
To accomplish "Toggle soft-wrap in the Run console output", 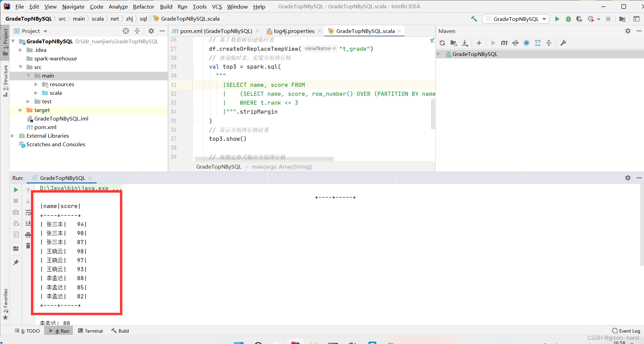I will tap(28, 212).
